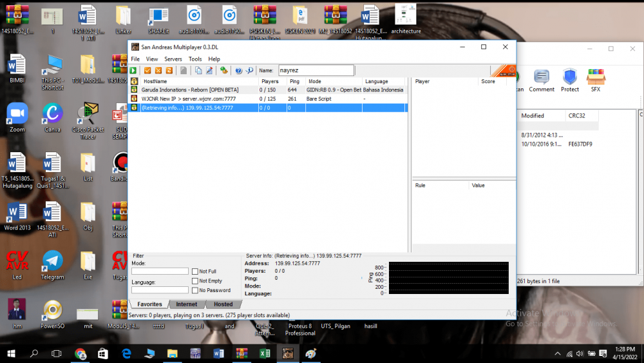
Task: Click the grey master list toolbar icon
Action: 184,70
